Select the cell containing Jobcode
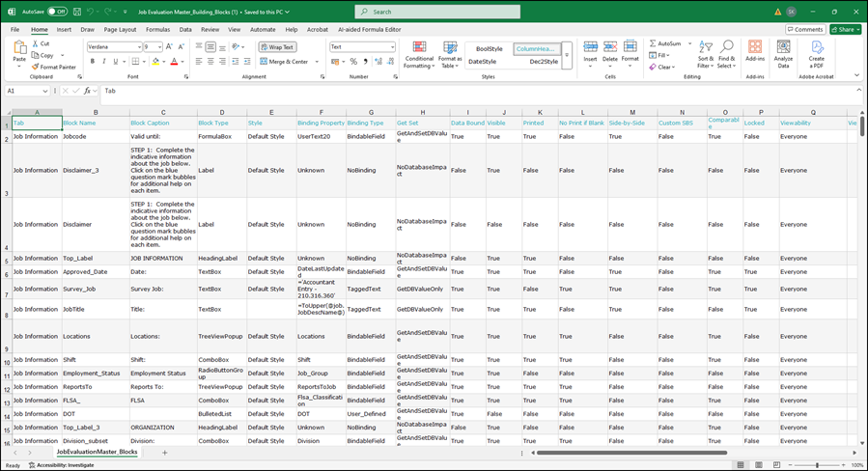 [x=96, y=137]
